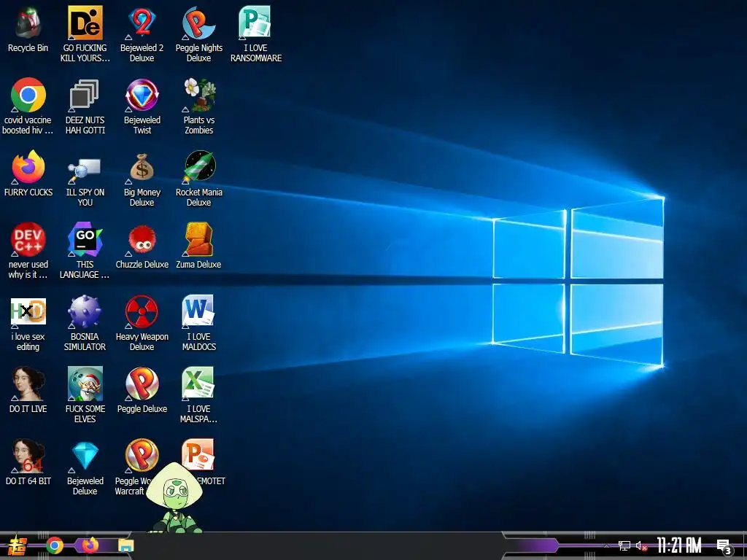The image size is (747, 560).
Task: Click the Peridot desktop mascot character
Action: pos(175,497)
